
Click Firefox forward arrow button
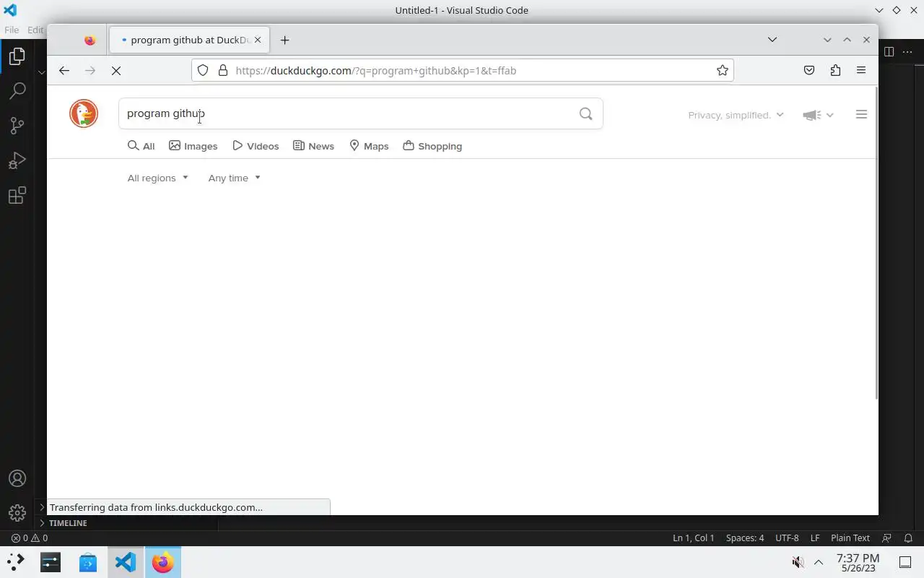coord(90,70)
